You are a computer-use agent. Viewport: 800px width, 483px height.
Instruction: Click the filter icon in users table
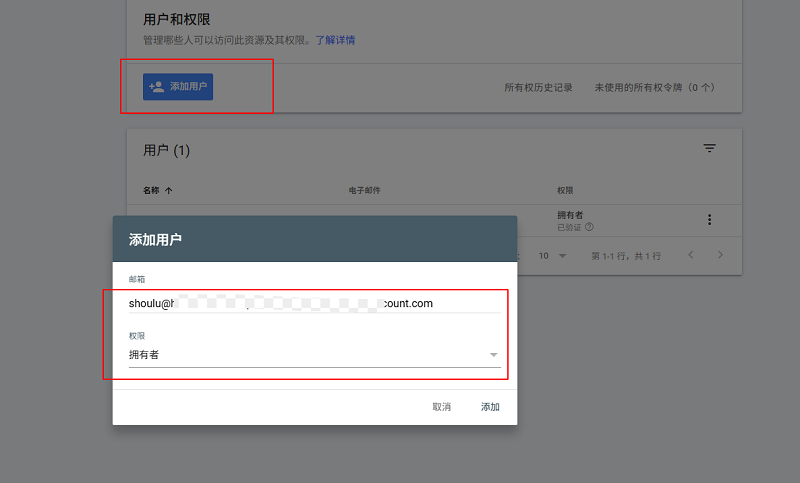point(709,148)
